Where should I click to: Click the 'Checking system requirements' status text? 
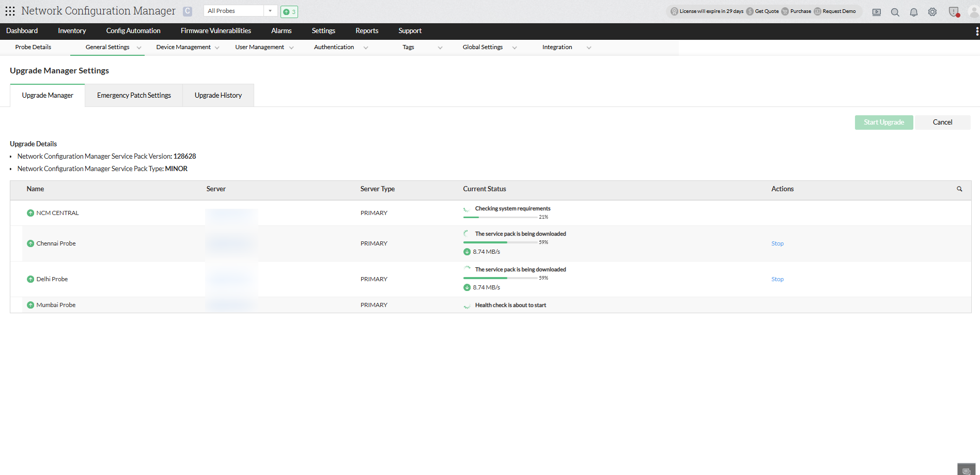point(512,209)
